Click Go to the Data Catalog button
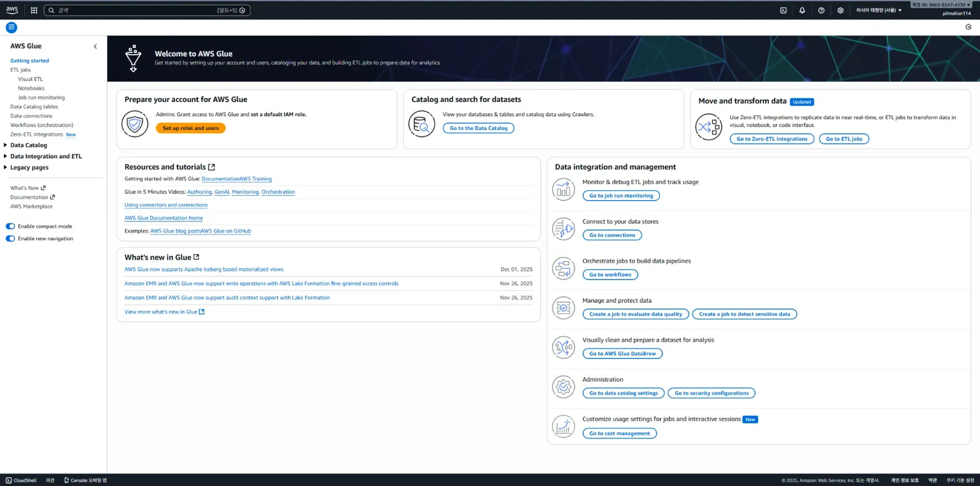 coord(479,128)
